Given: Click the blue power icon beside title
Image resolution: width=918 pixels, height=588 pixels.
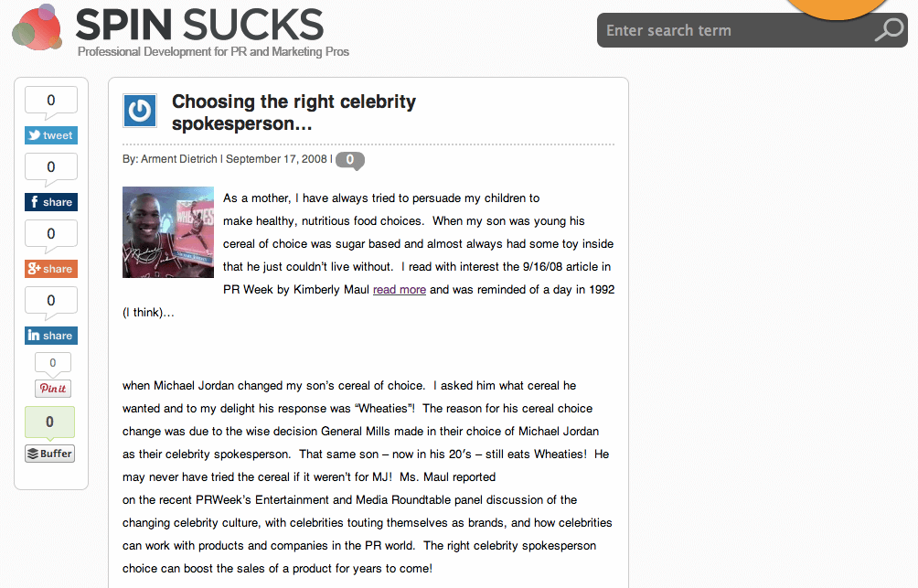Looking at the screenshot, I should [140, 112].
